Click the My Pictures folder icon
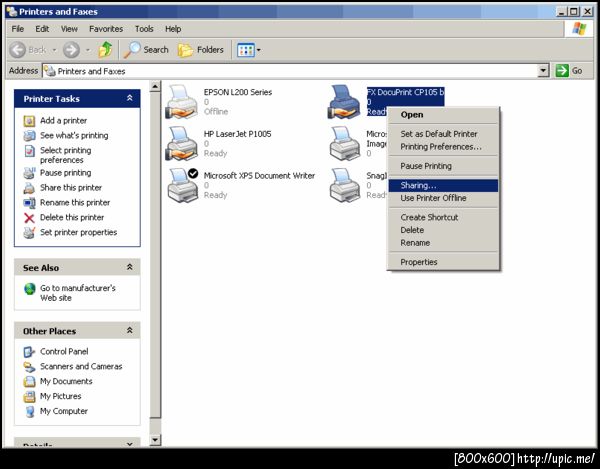Image resolution: width=600 pixels, height=469 pixels. click(29, 397)
